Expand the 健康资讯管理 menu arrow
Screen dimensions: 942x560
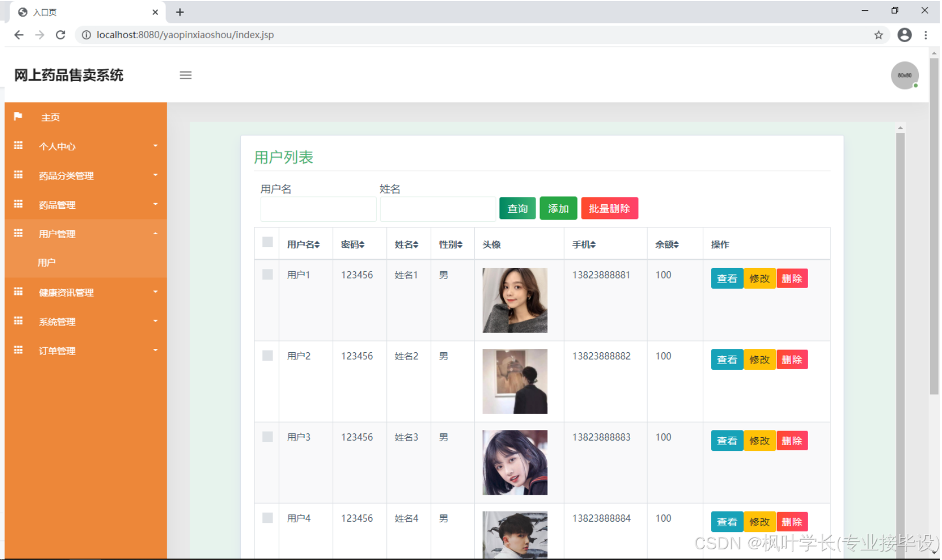click(155, 292)
